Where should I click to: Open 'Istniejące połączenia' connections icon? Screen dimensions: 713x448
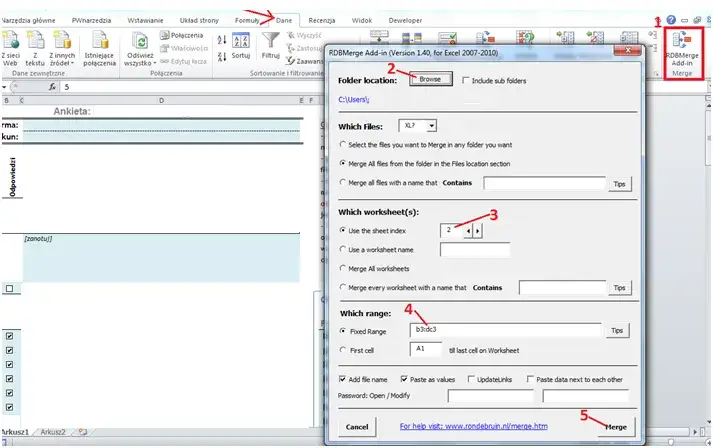100,47
